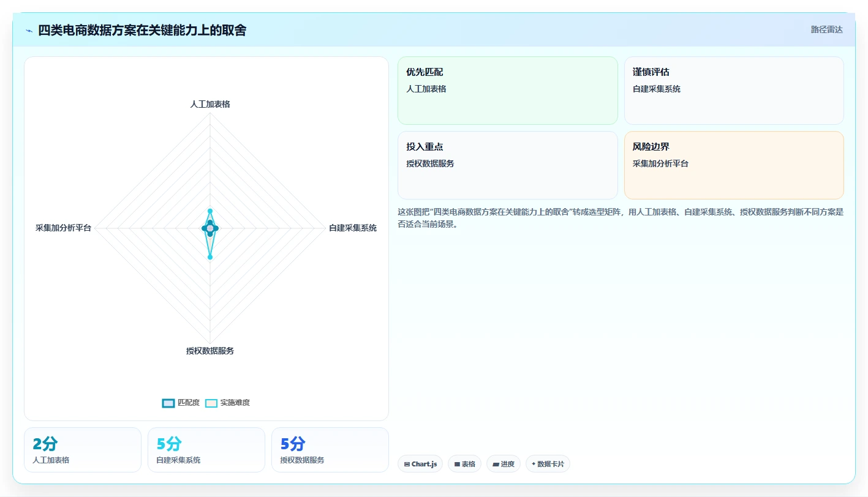The width and height of the screenshot is (868, 497).
Task: Select the 5分 授权数据服务 stat card
Action: pos(330,450)
